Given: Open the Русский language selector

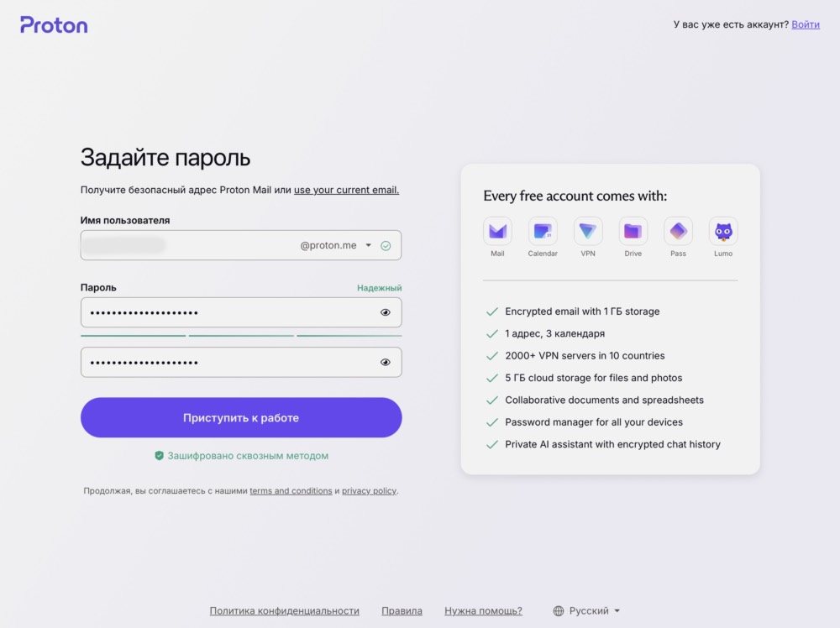Looking at the screenshot, I should pos(586,611).
